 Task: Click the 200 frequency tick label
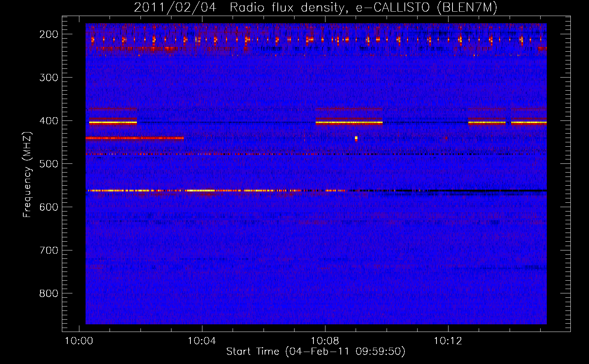(48, 34)
